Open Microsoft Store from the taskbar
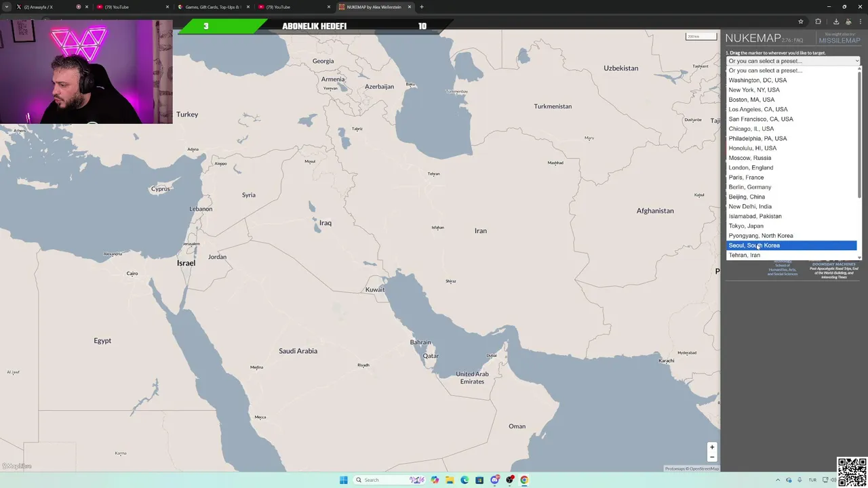This screenshot has width=868, height=488. coord(479,480)
